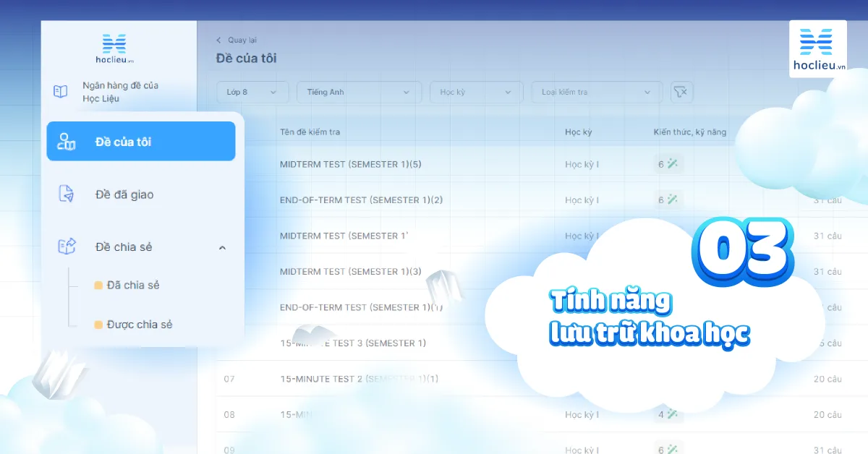868x454 pixels.
Task: Open MIDTERM TEST (SEMESTER 1)(5)
Action: 351,164
